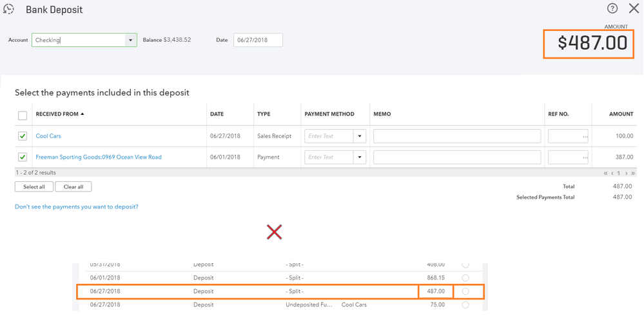
Task: Expand payment method dropdown for Cool Cars
Action: point(360,136)
